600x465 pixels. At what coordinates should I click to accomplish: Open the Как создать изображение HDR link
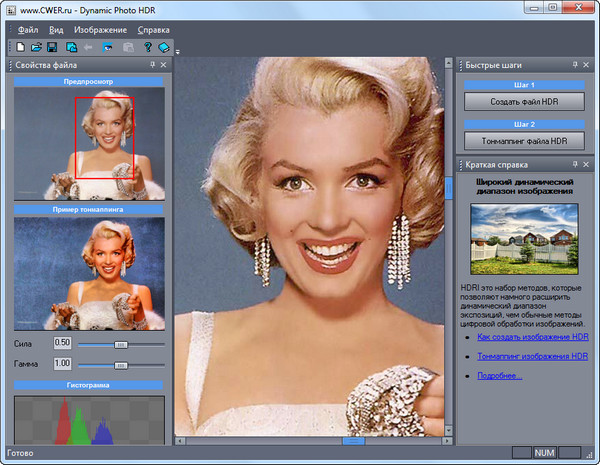(531, 337)
